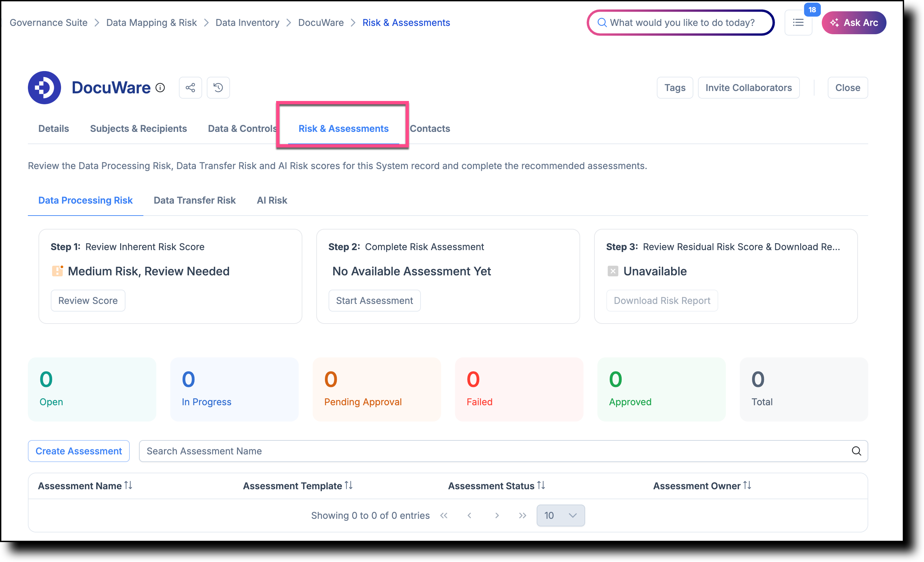924x562 pixels.
Task: Open the task list icon with badge 18
Action: [x=798, y=23]
